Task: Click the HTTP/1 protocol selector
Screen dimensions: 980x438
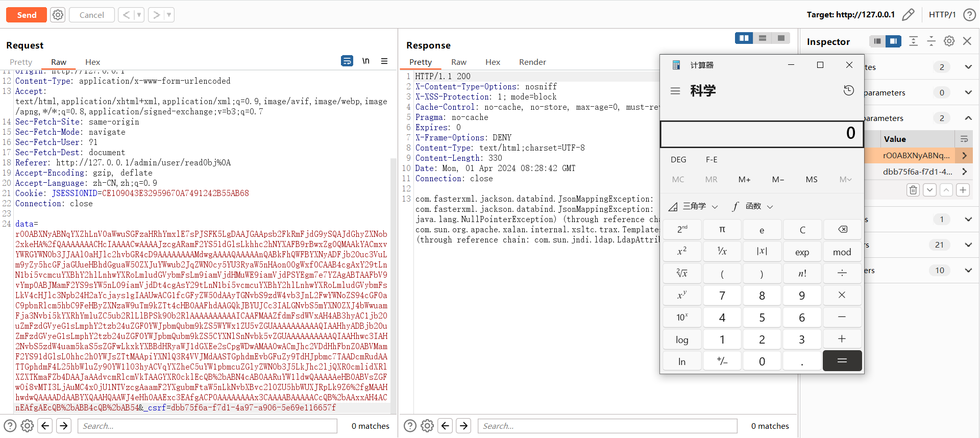Action: [942, 15]
